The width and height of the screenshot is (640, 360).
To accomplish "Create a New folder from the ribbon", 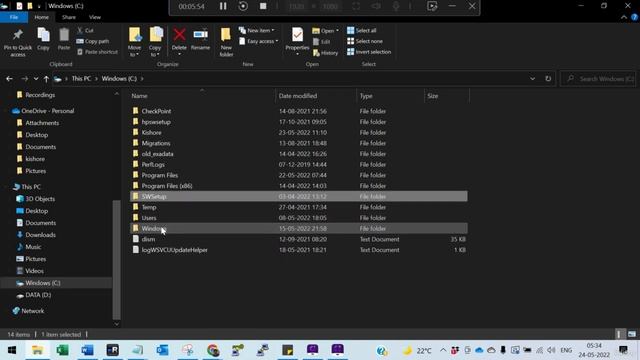I will point(226,42).
